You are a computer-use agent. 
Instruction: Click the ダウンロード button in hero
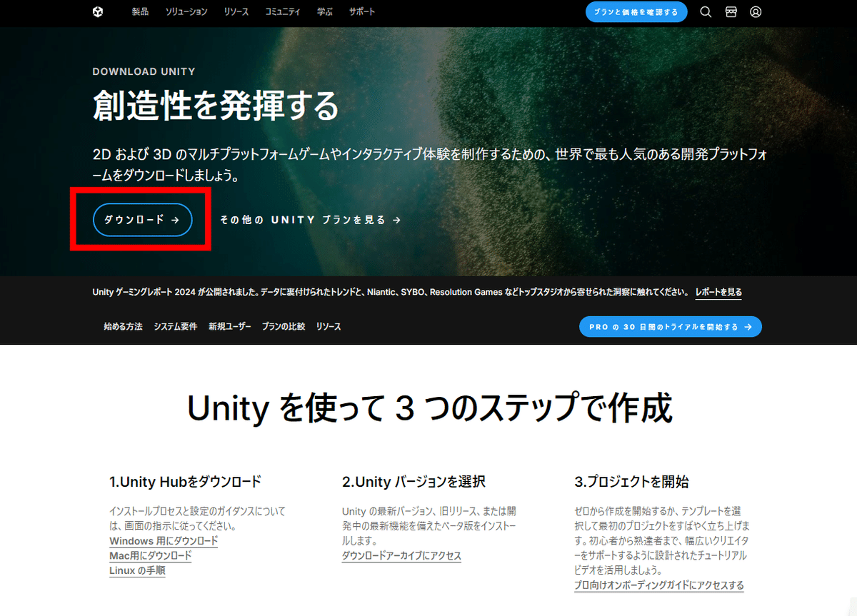tap(142, 220)
